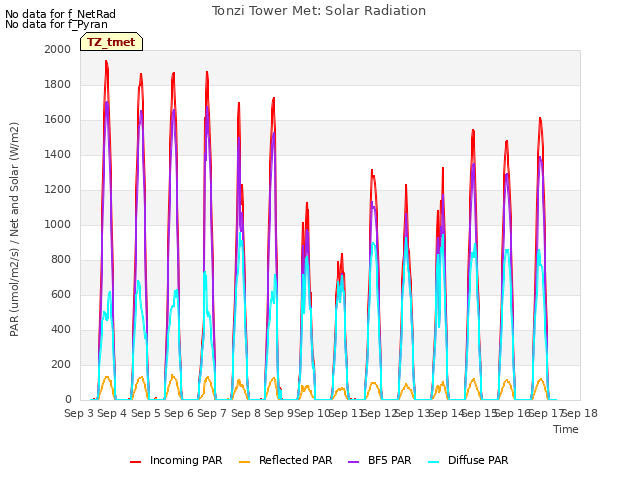Click the 1600 y-axis tick label
The width and height of the screenshot is (640, 480).
pyautogui.click(x=58, y=120)
